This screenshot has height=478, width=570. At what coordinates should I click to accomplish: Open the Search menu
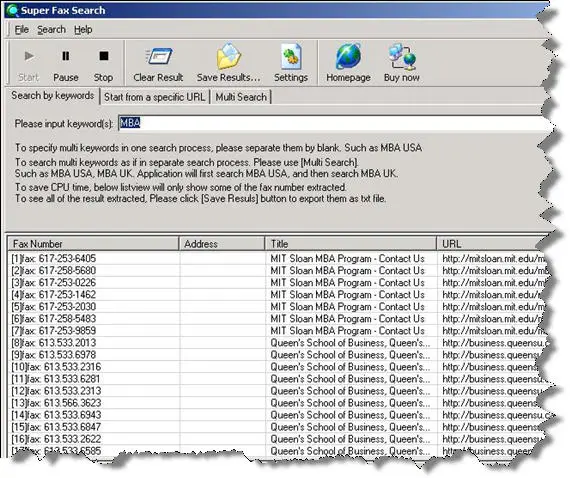(x=51, y=29)
